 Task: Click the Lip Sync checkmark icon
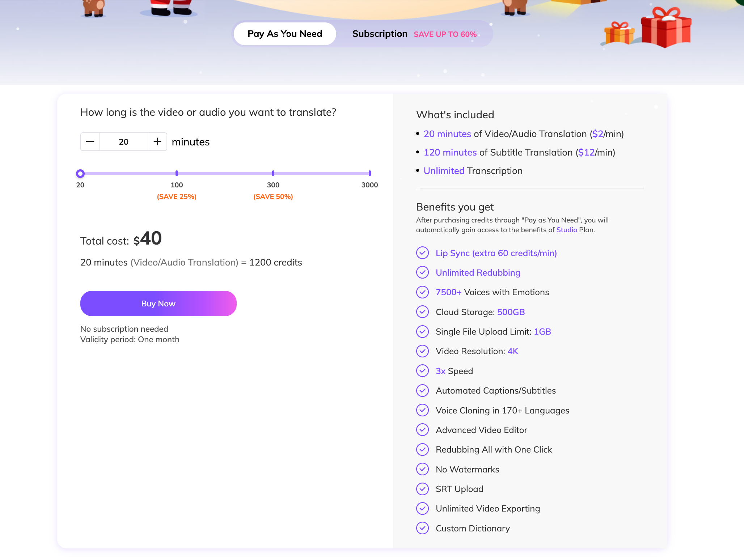[422, 253]
